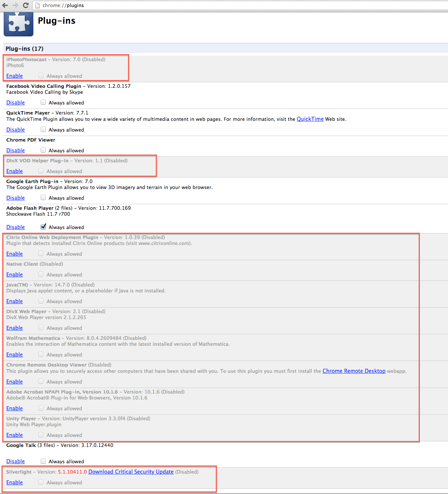448x494 pixels.
Task: Toggle Always allowed checkbox for Wolfram Mathematica
Action: [41, 354]
